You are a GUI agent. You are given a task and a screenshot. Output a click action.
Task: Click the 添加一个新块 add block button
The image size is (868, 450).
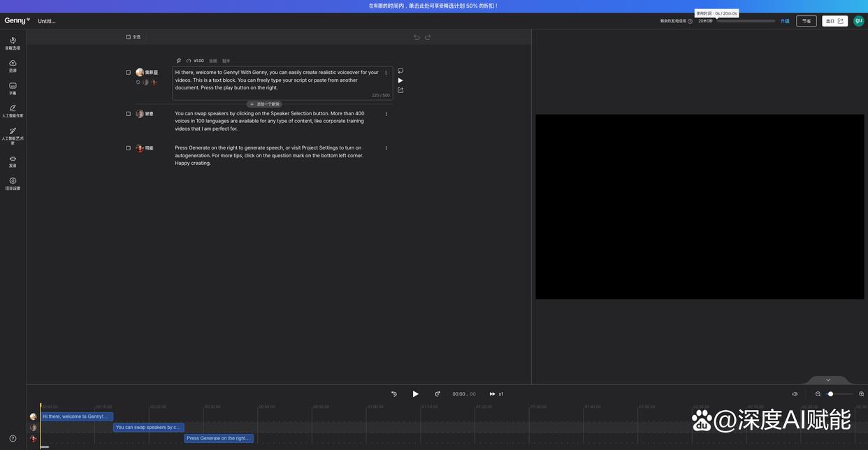click(265, 104)
